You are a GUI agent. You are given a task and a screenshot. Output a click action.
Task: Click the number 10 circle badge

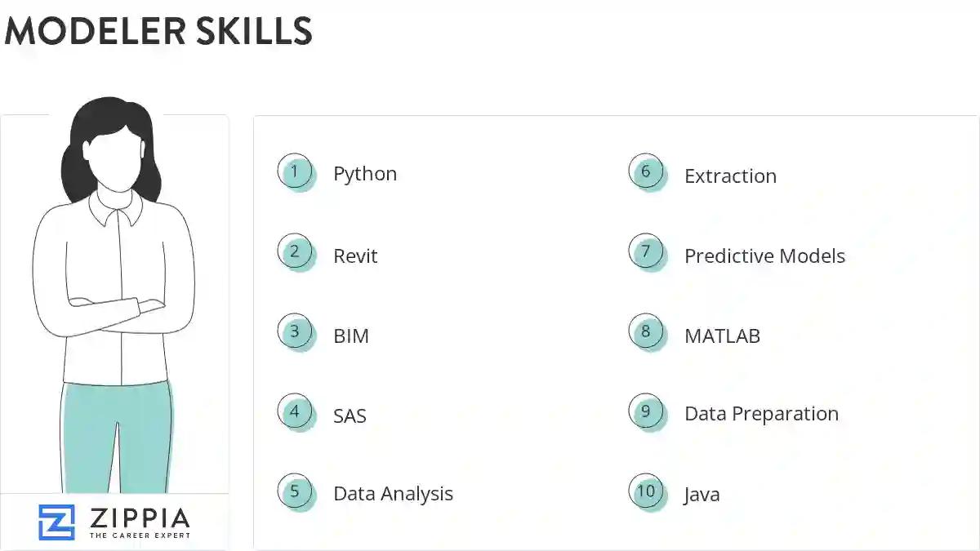point(647,492)
